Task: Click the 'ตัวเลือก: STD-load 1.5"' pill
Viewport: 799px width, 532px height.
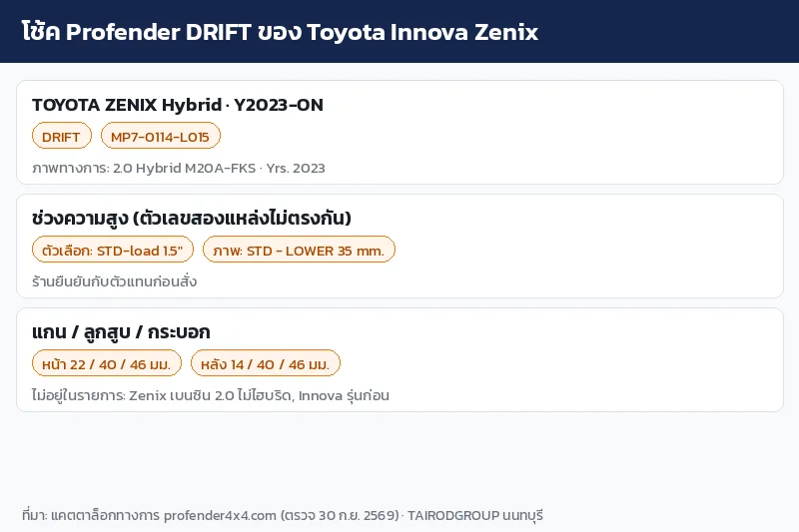Action: pyautogui.click(x=113, y=250)
